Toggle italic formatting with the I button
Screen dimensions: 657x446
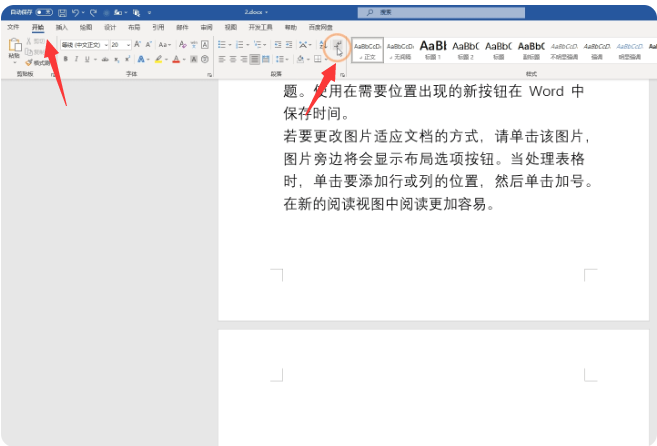75,59
